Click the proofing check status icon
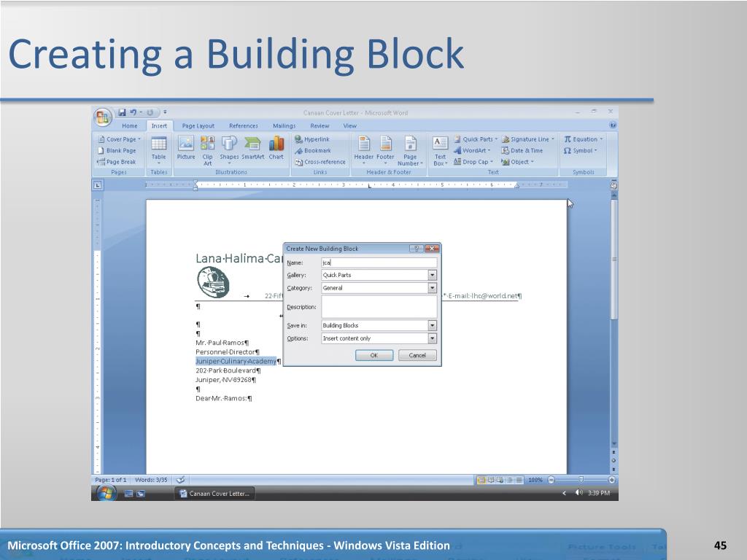Screen dimensions: 747x560 click(x=180, y=480)
